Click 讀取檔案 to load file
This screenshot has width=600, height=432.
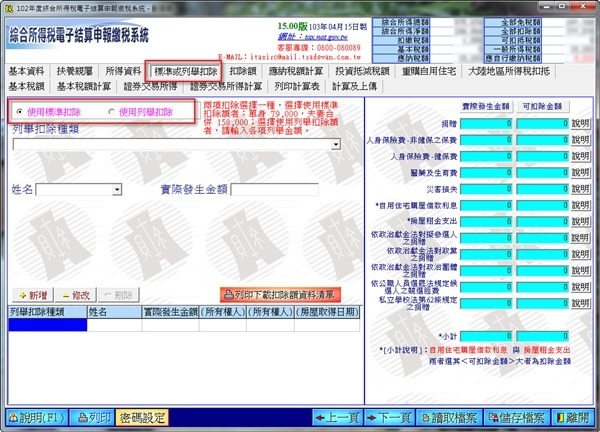449,418
